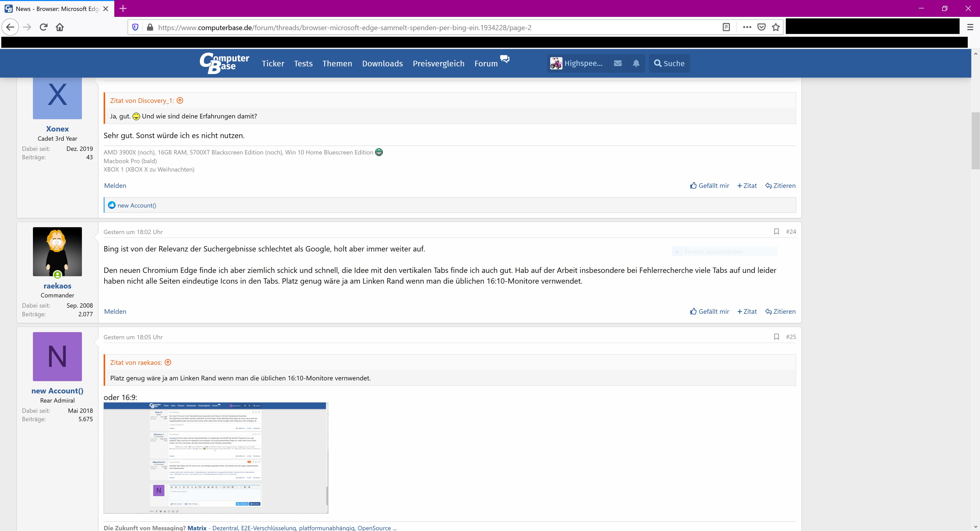Select the Tests menu item

302,63
